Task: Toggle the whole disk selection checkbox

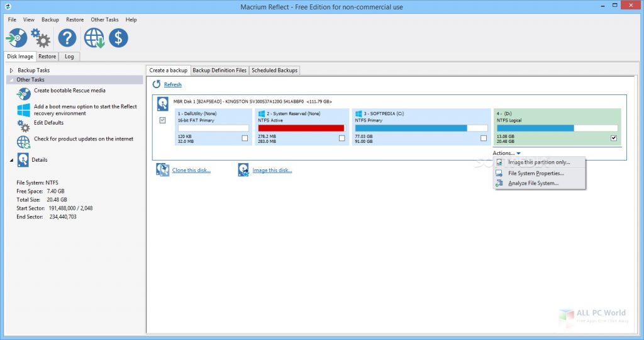Action: pos(163,120)
